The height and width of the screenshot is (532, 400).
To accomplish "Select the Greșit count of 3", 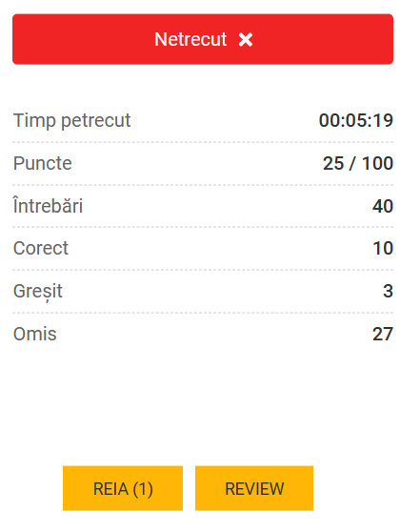I will tap(389, 291).
